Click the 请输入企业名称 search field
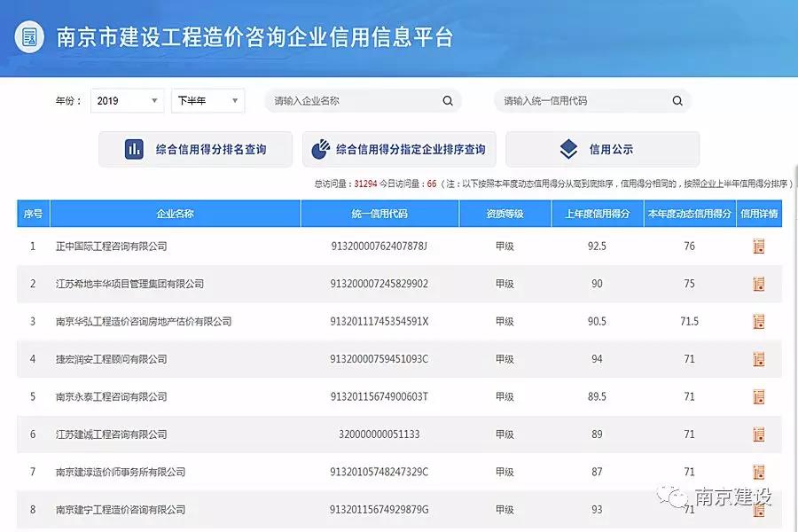The width and height of the screenshot is (798, 532). pos(355,100)
